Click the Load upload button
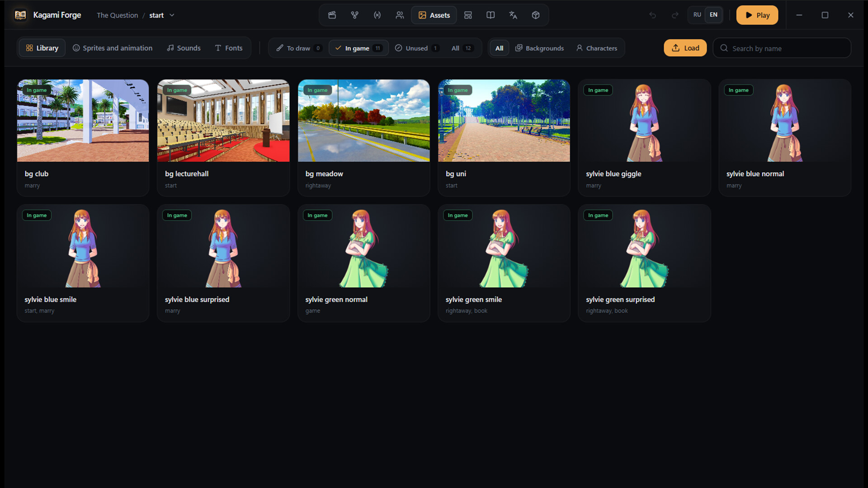868x488 pixels. click(685, 48)
